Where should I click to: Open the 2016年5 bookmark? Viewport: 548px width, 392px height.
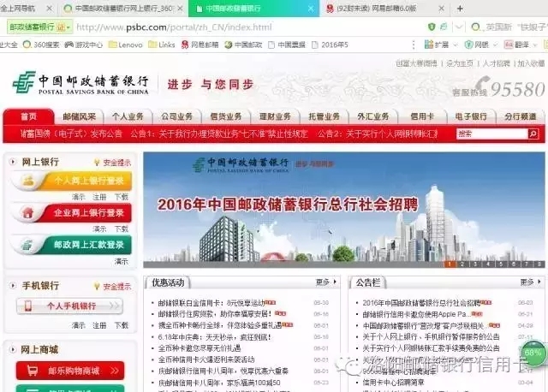click(x=330, y=45)
